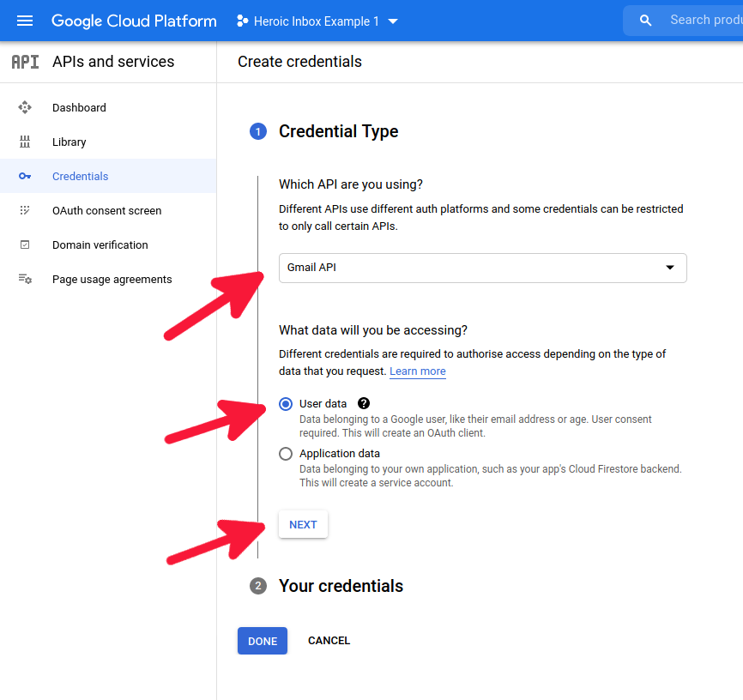The image size is (743, 700).
Task: Click the DONE button
Action: (263, 641)
